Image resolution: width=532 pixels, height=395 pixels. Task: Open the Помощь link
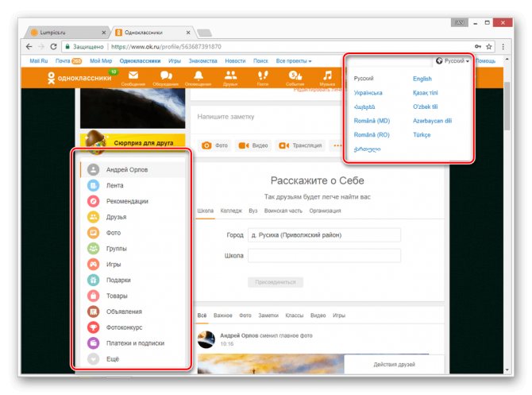[x=485, y=60]
